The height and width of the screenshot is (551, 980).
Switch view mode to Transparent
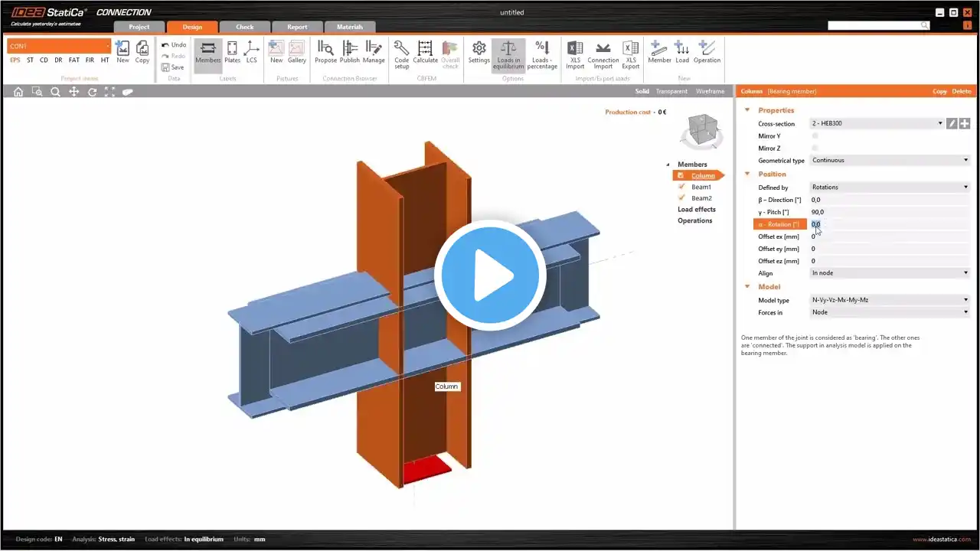[x=671, y=92]
